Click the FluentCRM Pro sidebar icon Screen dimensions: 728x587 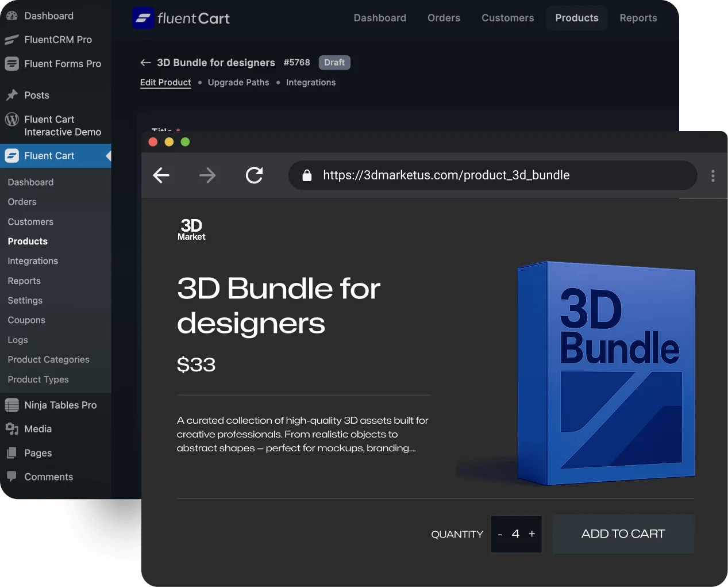pos(11,40)
